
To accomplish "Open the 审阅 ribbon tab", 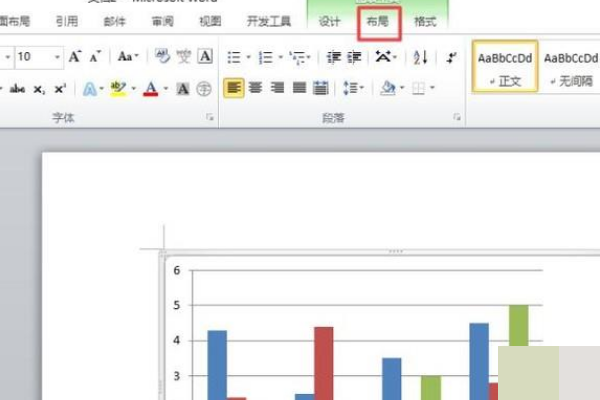I will (x=162, y=21).
